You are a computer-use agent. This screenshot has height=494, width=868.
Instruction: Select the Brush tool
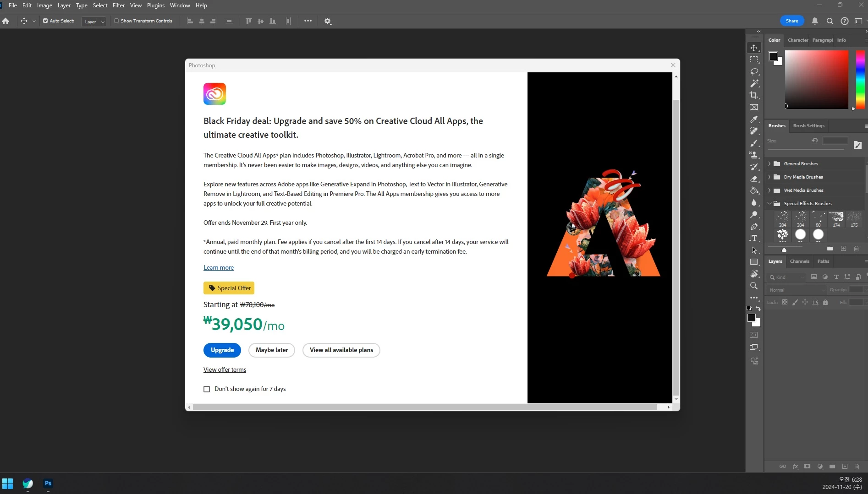[754, 143]
